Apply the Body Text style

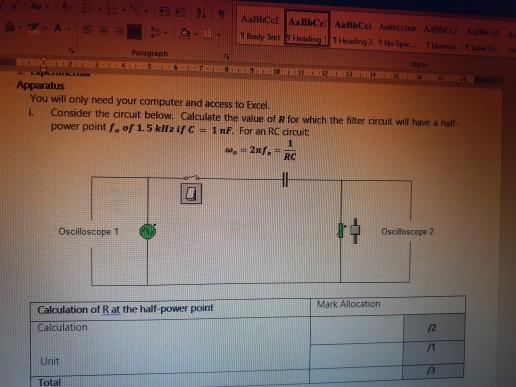(x=261, y=28)
